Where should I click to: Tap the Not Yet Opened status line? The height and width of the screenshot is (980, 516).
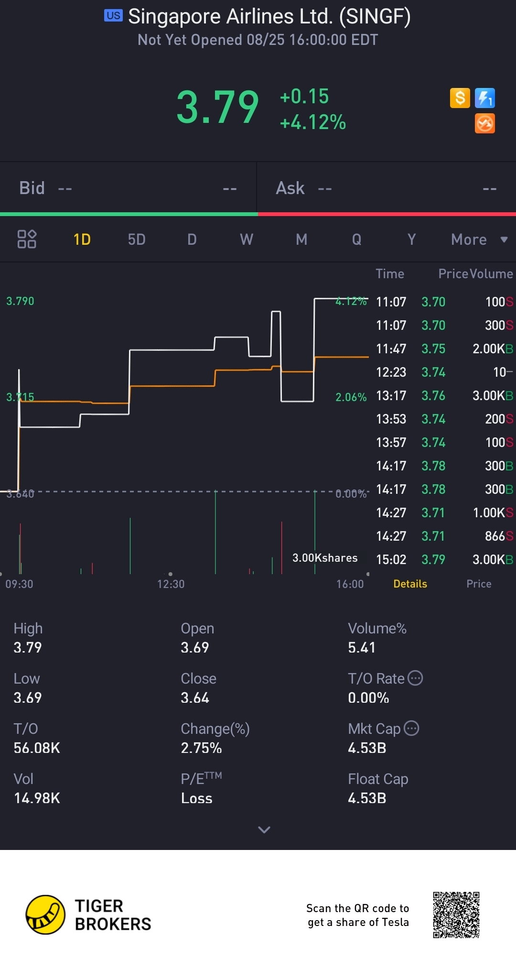(258, 40)
